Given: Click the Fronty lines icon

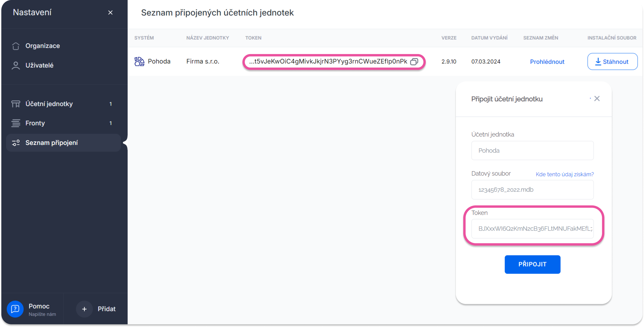Looking at the screenshot, I should [x=16, y=123].
